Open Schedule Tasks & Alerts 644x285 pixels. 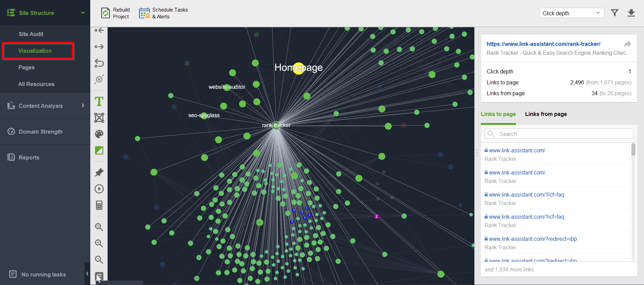point(163,13)
